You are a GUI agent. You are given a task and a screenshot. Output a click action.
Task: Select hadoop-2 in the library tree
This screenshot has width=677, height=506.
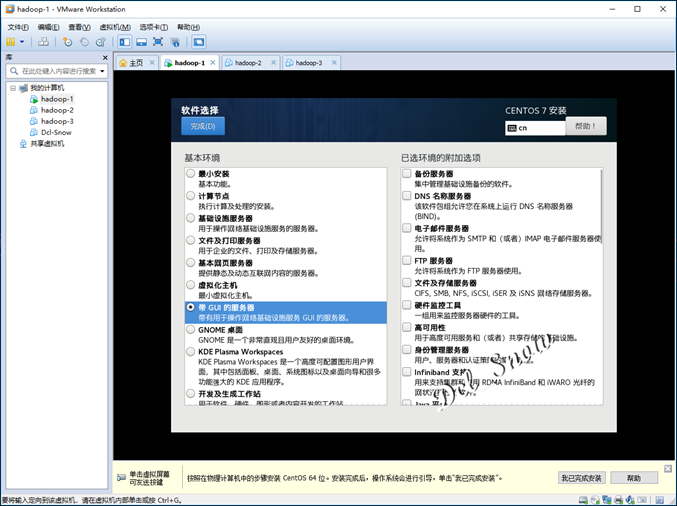pyautogui.click(x=57, y=110)
